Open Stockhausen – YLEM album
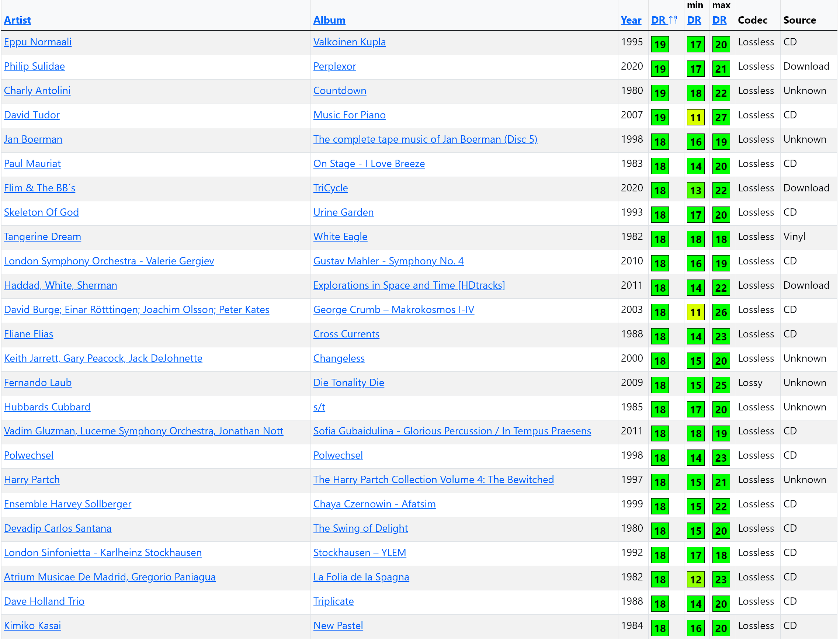Screen dimensions: 840x642 pos(360,553)
